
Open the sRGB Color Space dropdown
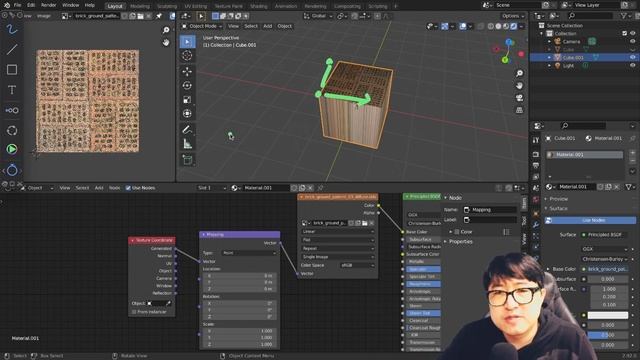(x=357, y=265)
